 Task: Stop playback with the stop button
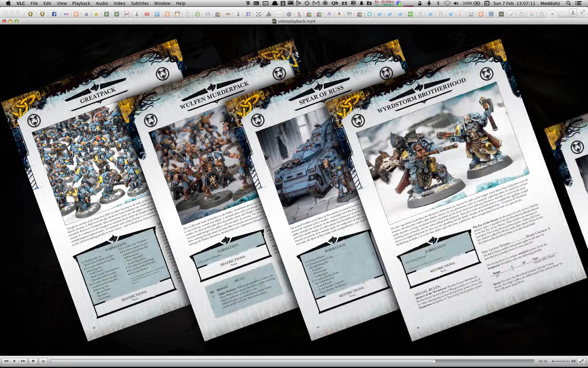pos(34,361)
